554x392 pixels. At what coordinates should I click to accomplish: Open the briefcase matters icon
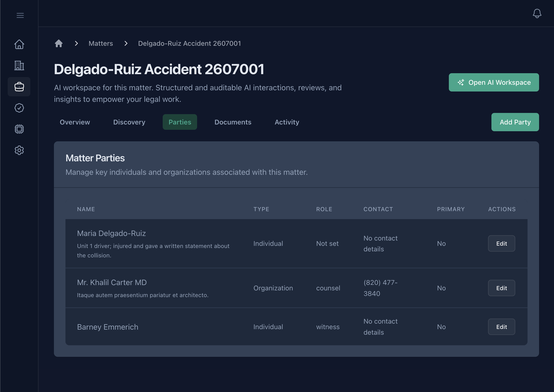point(19,87)
